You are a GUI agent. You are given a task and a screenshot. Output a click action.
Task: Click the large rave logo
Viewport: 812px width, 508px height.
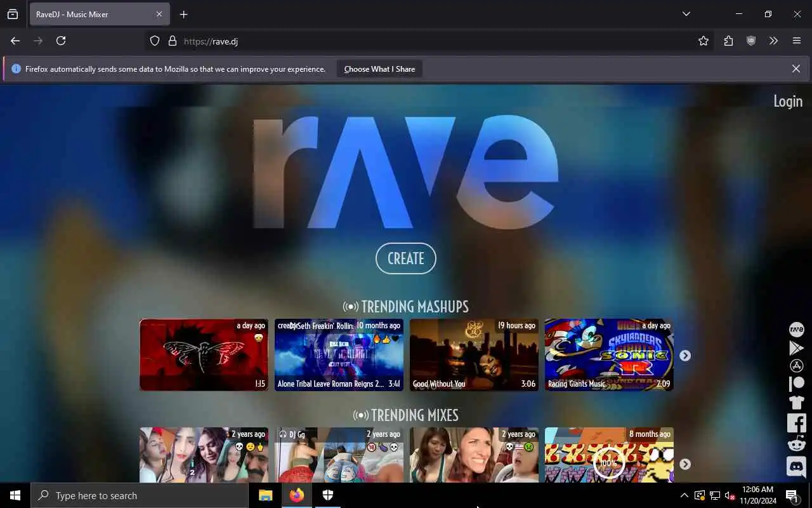[x=406, y=171]
